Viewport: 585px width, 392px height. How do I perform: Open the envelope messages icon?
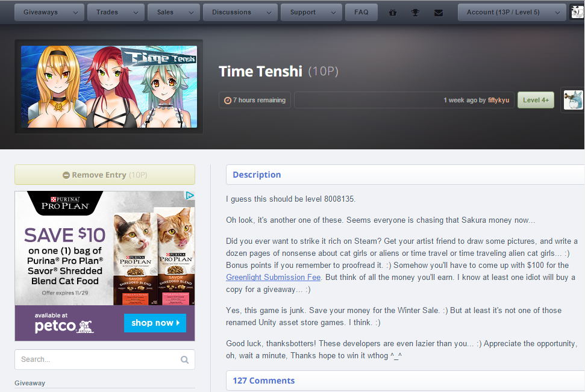(439, 13)
